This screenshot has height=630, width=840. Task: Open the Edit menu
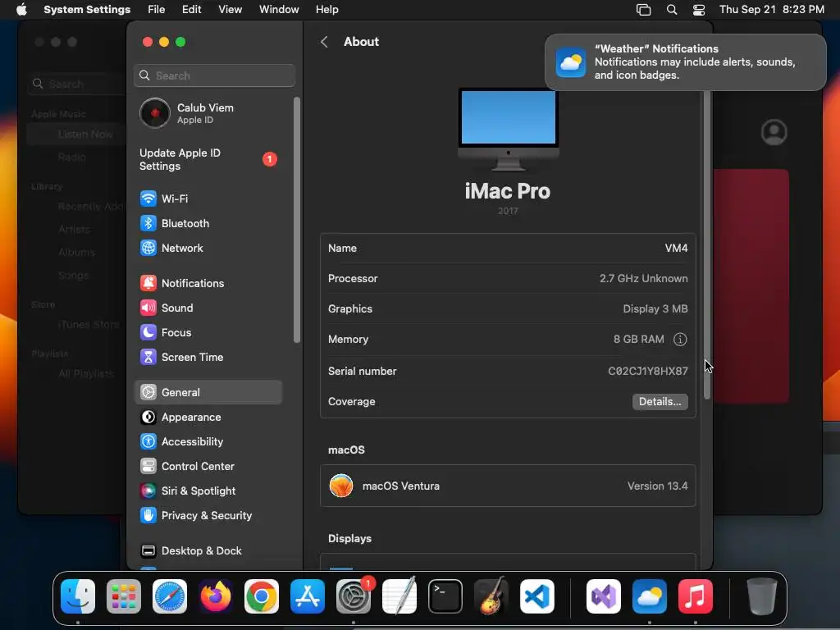point(191,10)
